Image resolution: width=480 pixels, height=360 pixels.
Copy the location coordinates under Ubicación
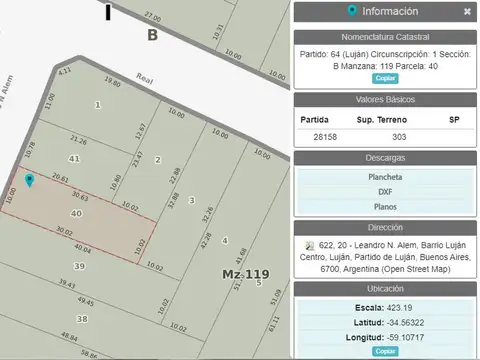click(385, 351)
